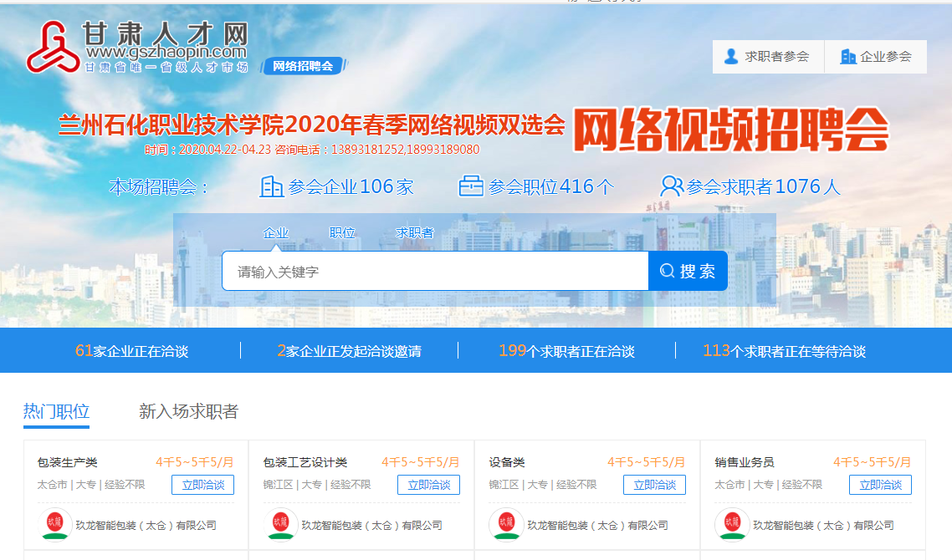The width and height of the screenshot is (952, 560).
Task: Focus the 请输入关键字 search field
Action: 435,271
